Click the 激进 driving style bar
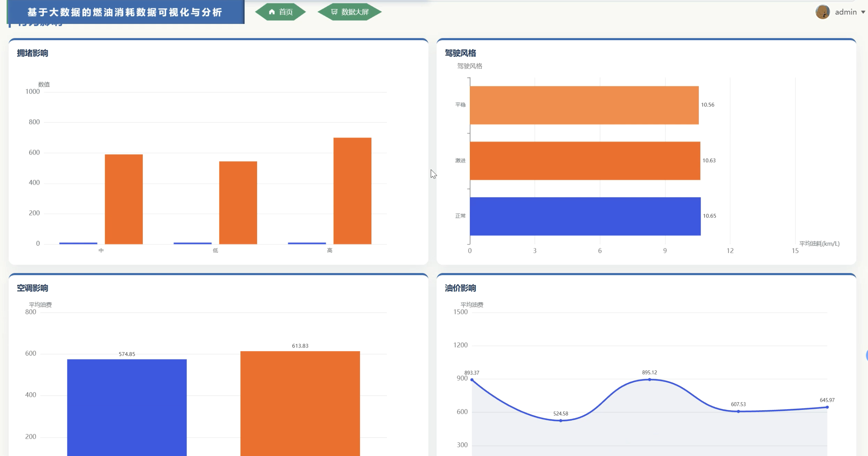Screen dimensions: 868x456 click(585, 161)
